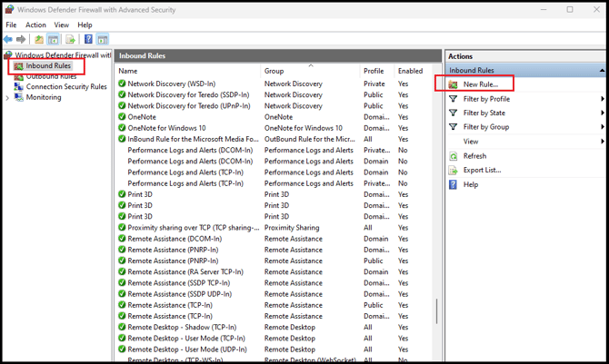This screenshot has height=364, width=609.
Task: Open the Filter by Group submenu arrow
Action: (602, 128)
